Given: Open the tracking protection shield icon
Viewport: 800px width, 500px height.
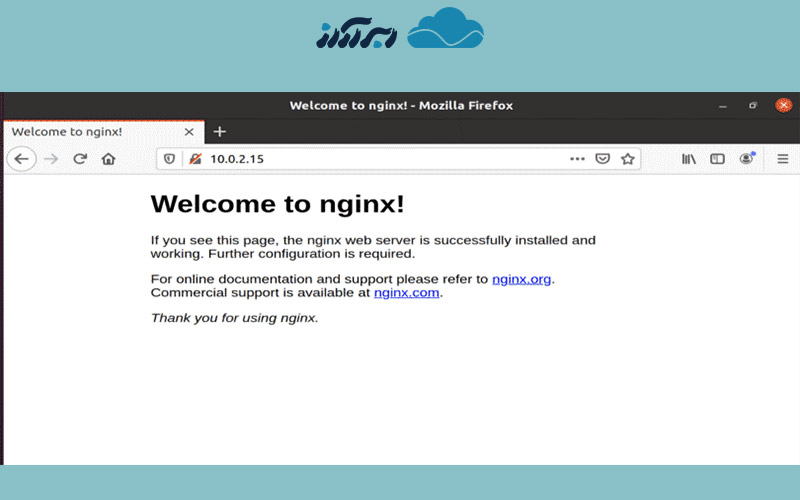Looking at the screenshot, I should click(x=170, y=159).
